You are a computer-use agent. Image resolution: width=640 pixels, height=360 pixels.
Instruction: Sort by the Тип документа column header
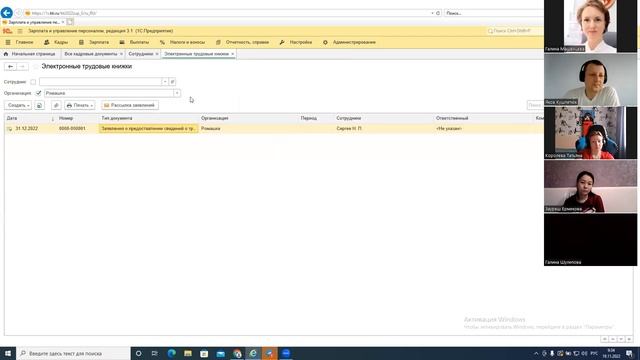click(x=149, y=118)
